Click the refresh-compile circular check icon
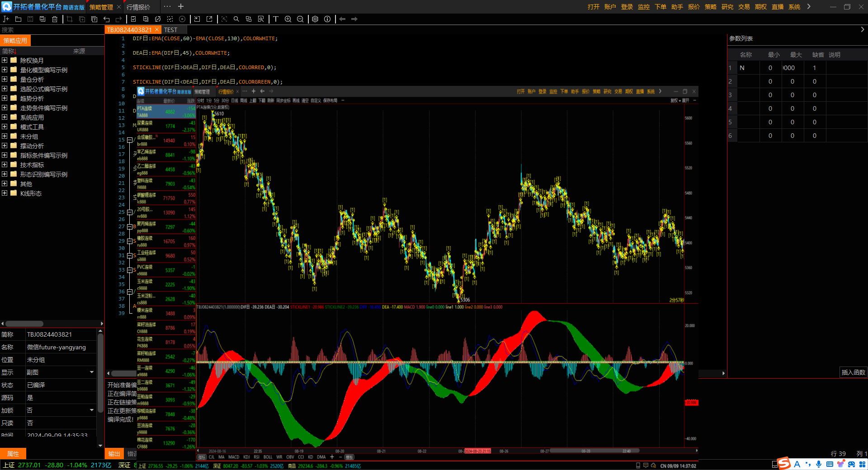868x470 pixels. coord(158,19)
